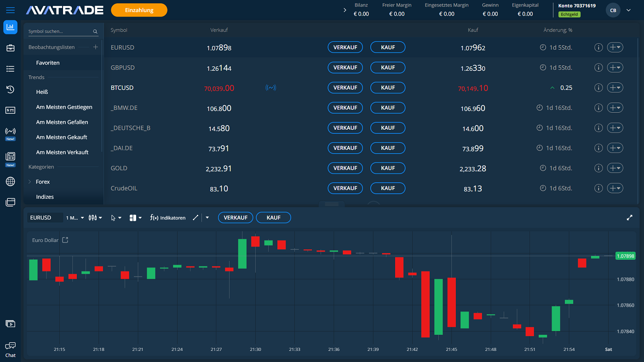
Task: Open the globe sidebar icon
Action: (10, 181)
